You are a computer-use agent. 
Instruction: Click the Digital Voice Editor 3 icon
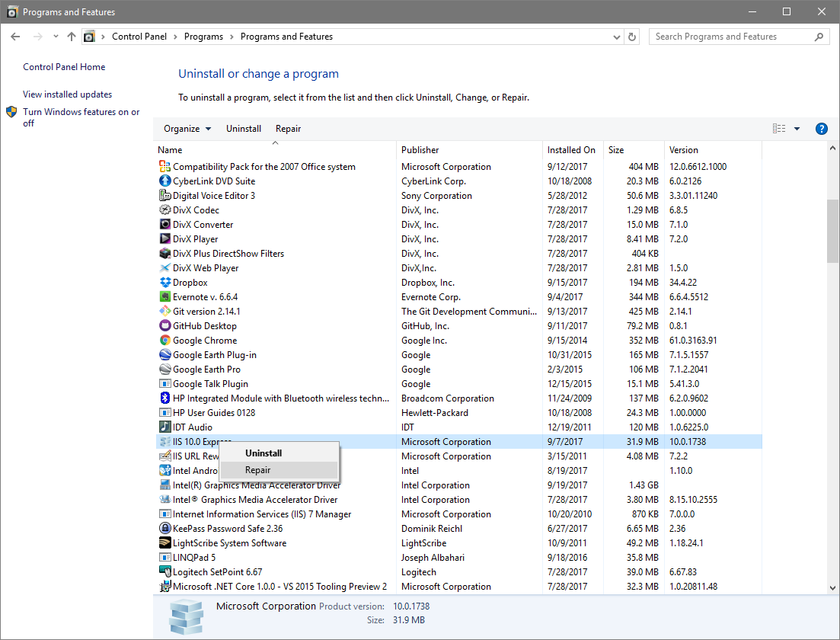tap(165, 196)
